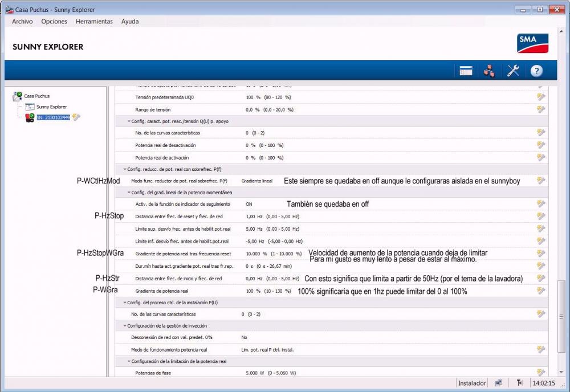Click the scrollbar down arrow
Screen dimensions: 570x392
pyautogui.click(x=561, y=373)
